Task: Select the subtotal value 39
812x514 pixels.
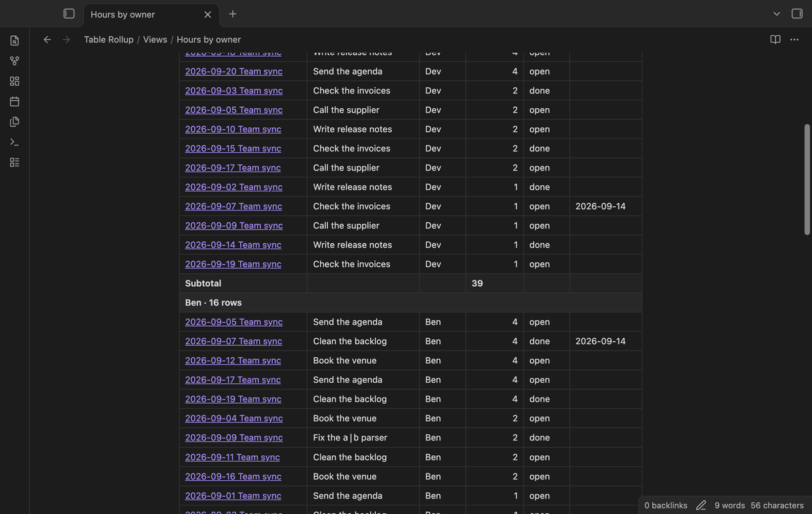Action: pos(477,283)
